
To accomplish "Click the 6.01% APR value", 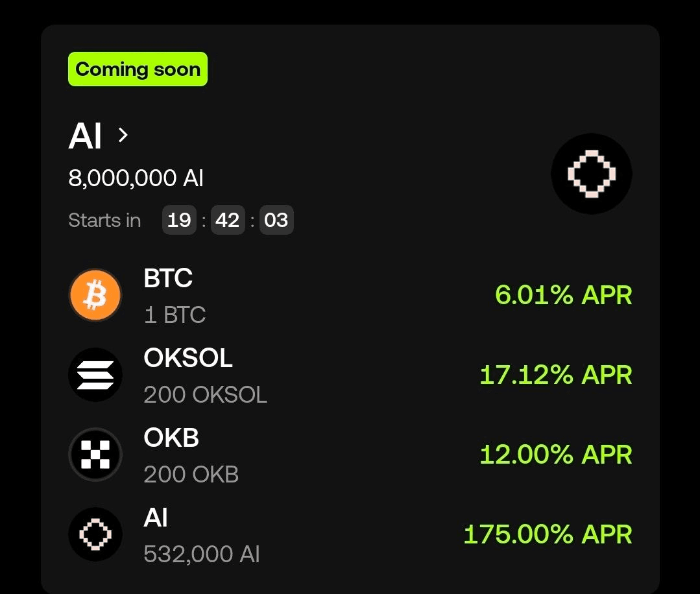I will (563, 295).
